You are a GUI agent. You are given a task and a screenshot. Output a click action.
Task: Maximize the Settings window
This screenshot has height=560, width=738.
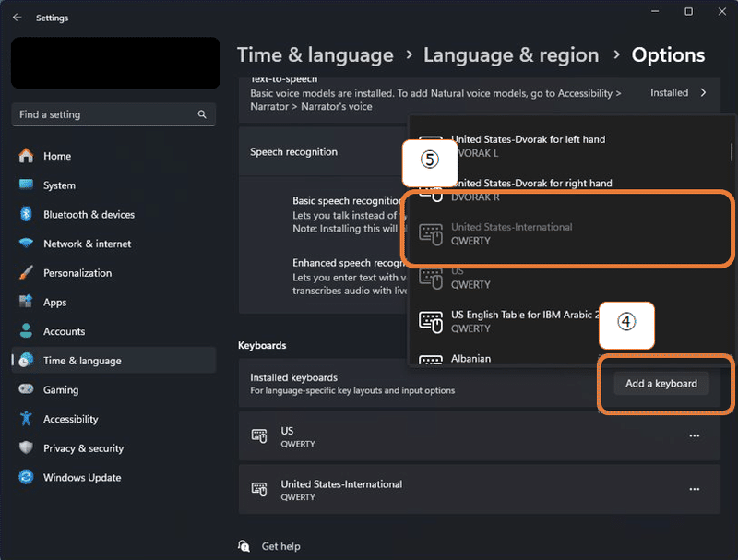click(688, 11)
